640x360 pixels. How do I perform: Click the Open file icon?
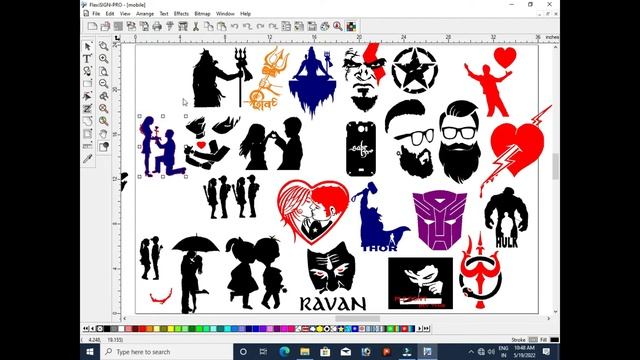click(x=105, y=27)
